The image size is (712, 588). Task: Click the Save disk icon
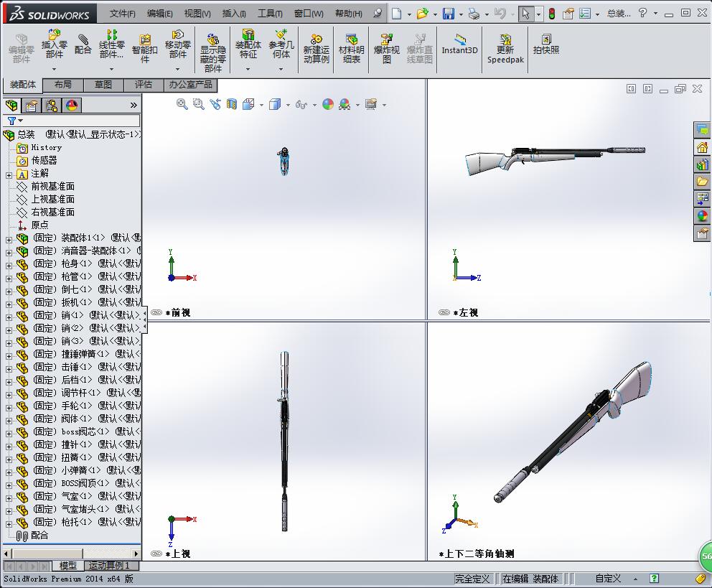pyautogui.click(x=448, y=14)
